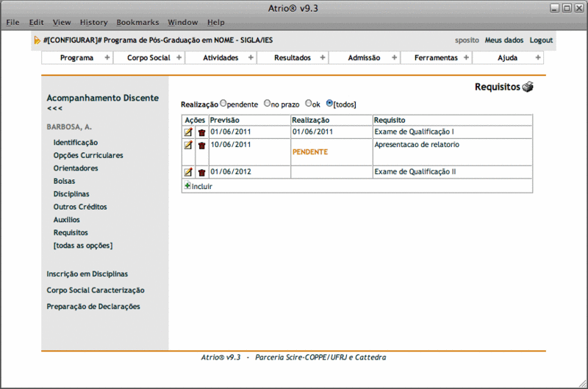Go back using the <<< link
The image size is (588, 389).
click(54, 109)
